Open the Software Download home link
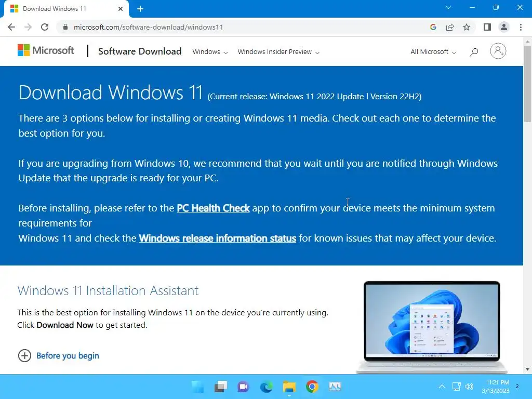Image resolution: width=532 pixels, height=399 pixels. [140, 51]
